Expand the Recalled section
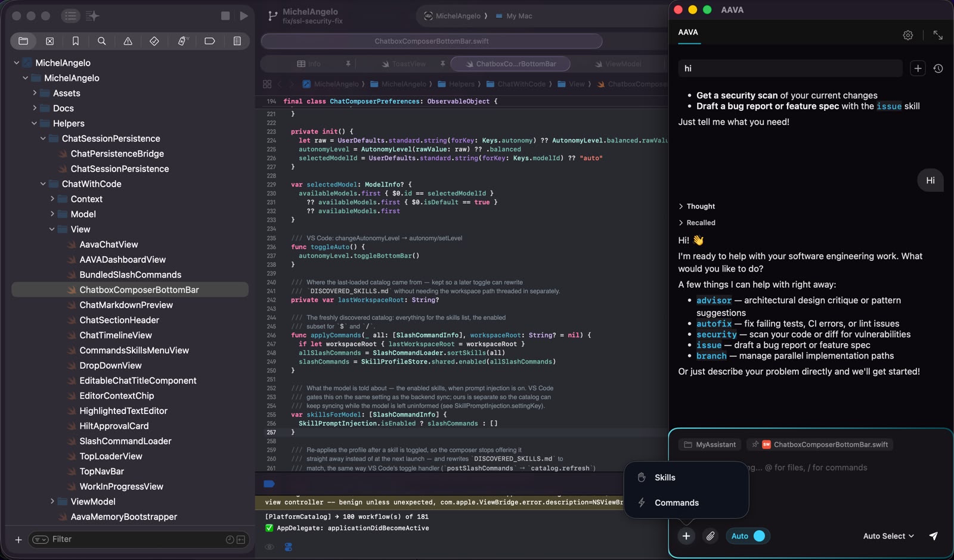The height and width of the screenshot is (560, 954). tap(696, 223)
